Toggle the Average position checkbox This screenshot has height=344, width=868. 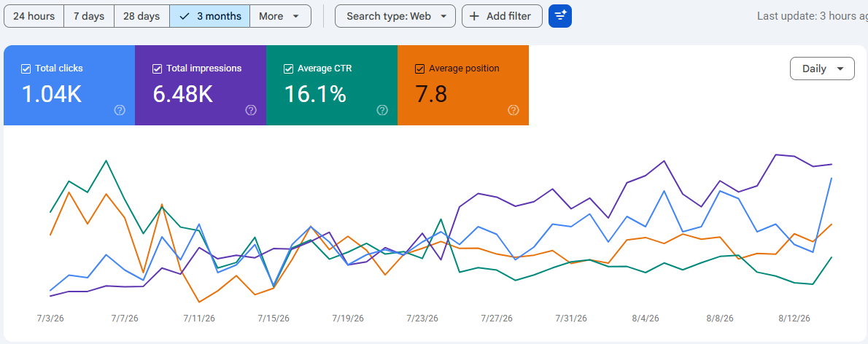point(419,69)
